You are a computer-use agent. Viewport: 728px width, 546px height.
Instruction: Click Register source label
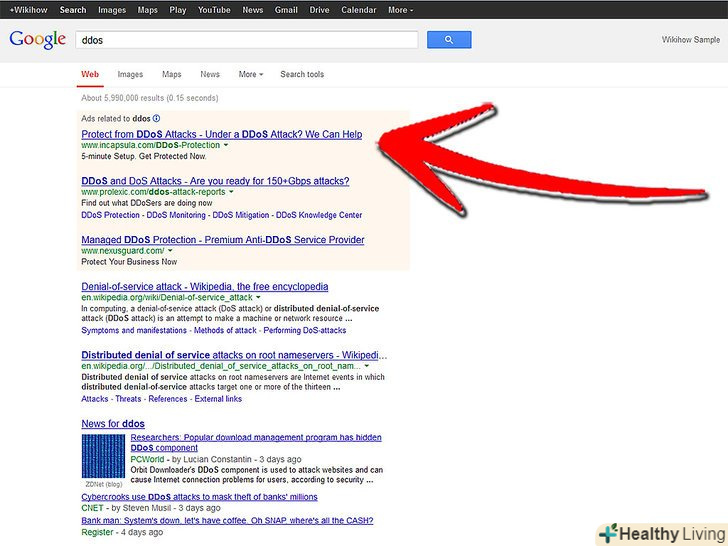97,532
